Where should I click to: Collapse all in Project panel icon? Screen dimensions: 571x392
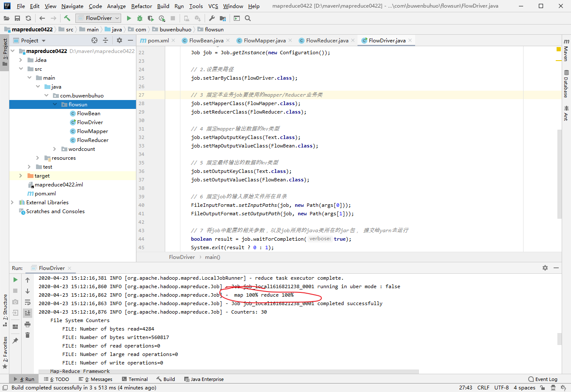tap(105, 40)
